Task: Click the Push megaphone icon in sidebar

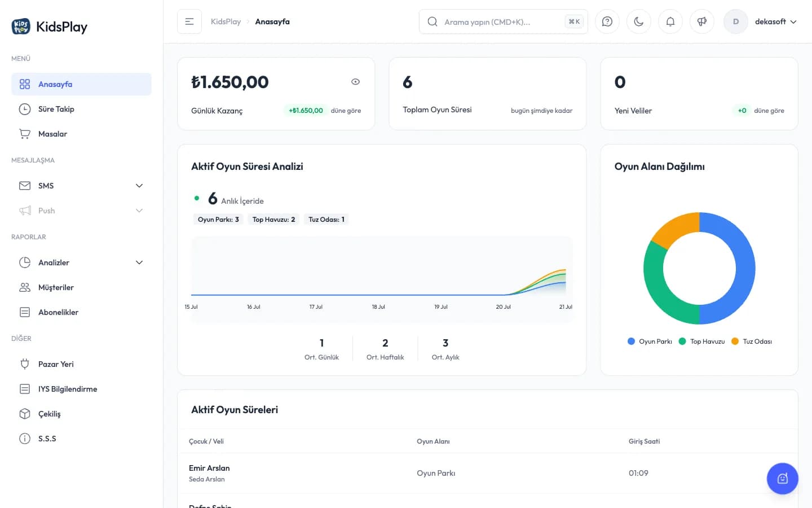Action: [x=25, y=211]
